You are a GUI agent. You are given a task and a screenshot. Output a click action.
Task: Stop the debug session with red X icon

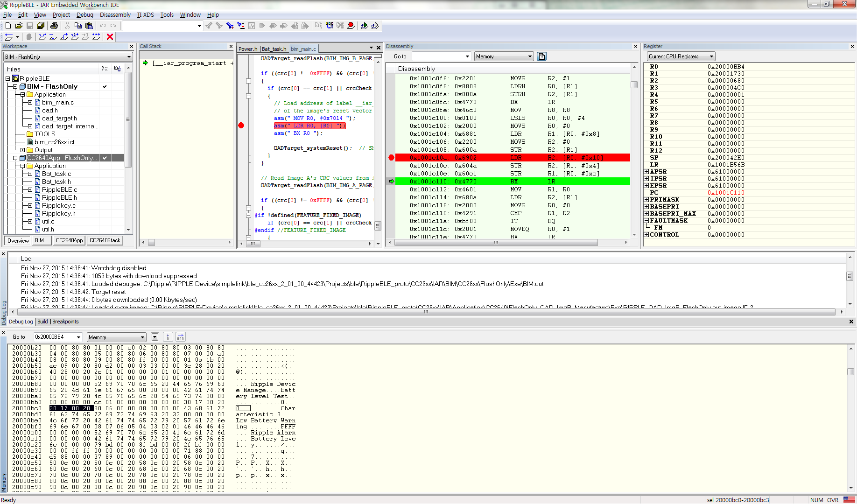(x=110, y=37)
